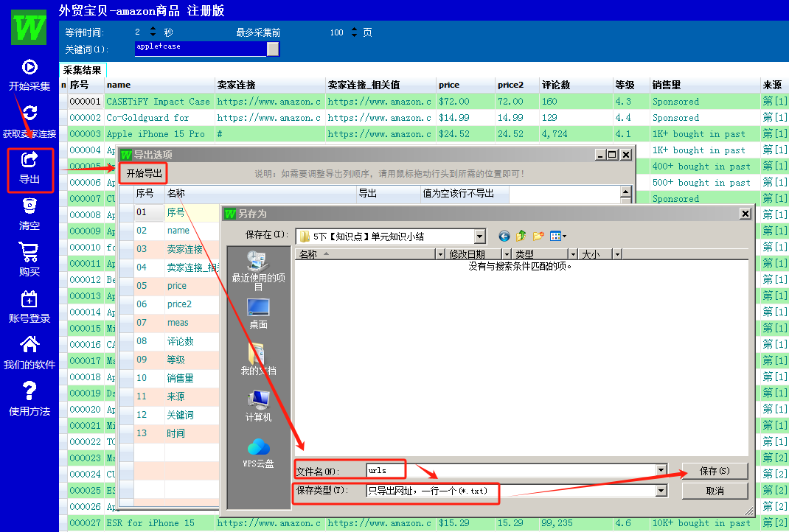Screen dimensions: 789x532
Task: Click the 文件名 filename input field
Action: pos(511,471)
